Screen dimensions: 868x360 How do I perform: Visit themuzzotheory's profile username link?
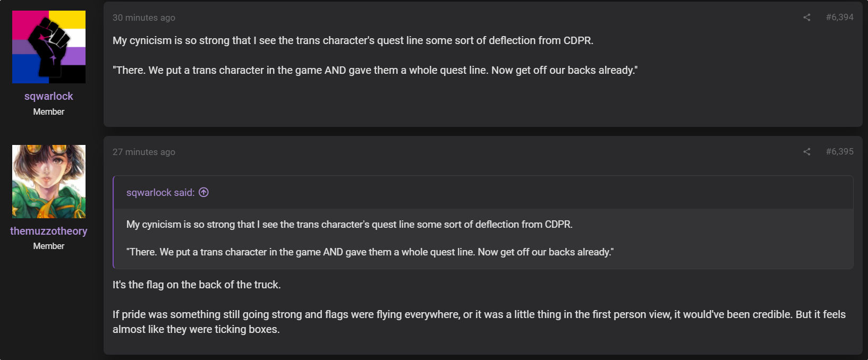[x=49, y=231]
